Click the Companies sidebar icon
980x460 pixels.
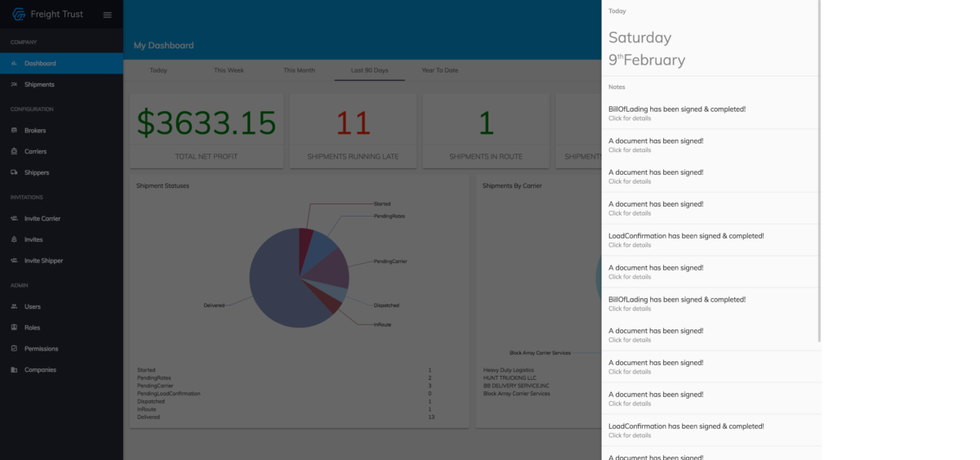15,370
